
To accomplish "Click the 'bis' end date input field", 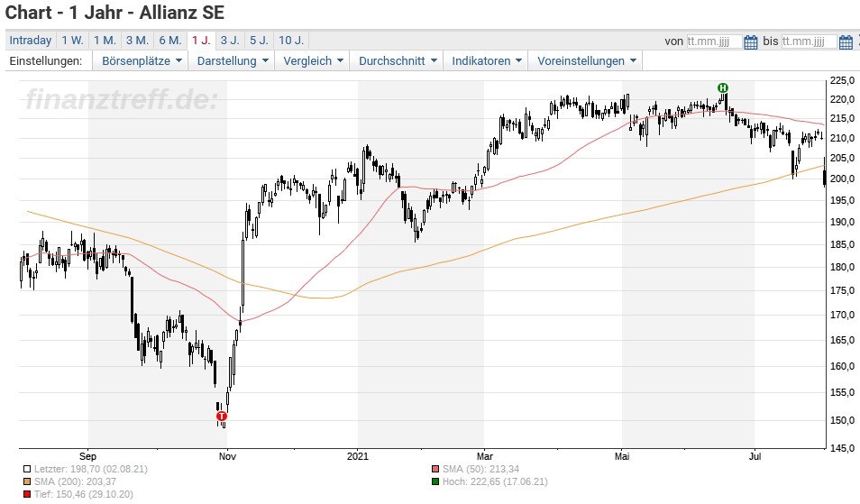I will pos(809,41).
